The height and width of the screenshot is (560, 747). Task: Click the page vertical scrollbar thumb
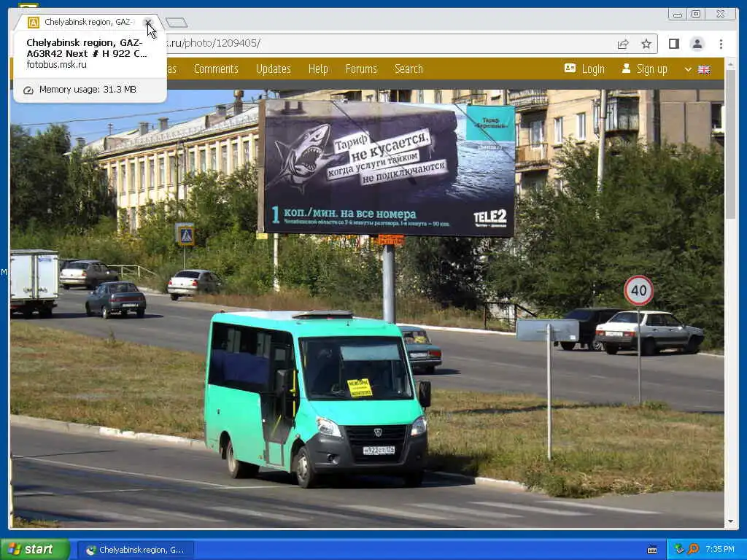[x=731, y=144]
